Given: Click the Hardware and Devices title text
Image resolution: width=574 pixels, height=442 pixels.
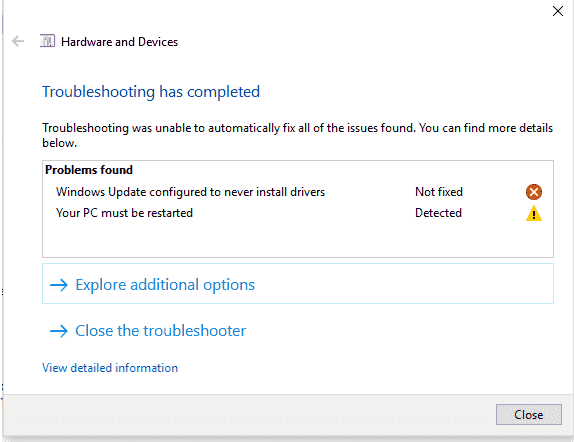Looking at the screenshot, I should [119, 42].
